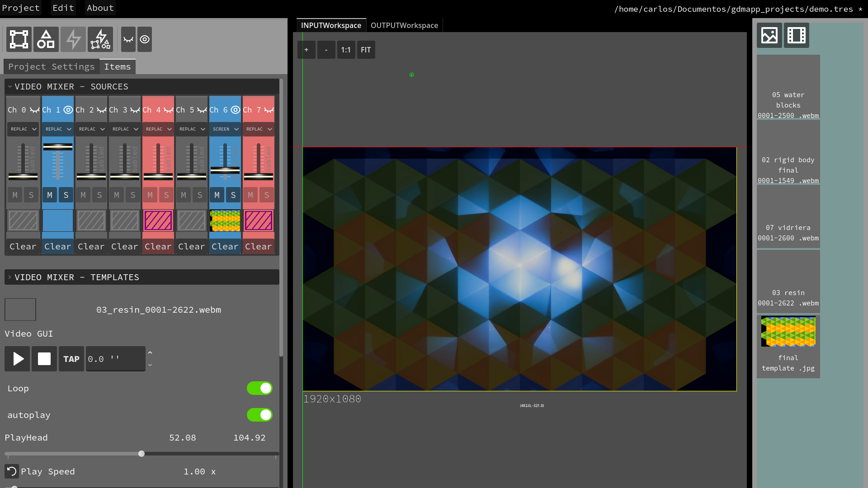Click Clear button under Ch 4
The image size is (868, 488).
pyautogui.click(x=158, y=246)
